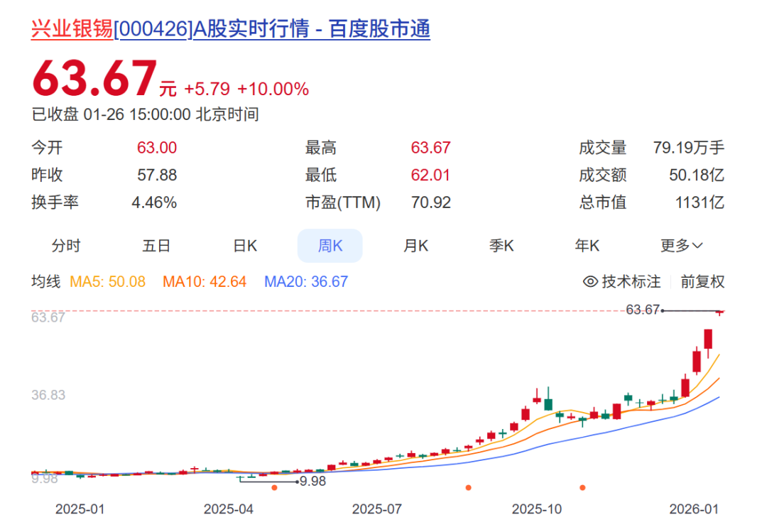767x532 pixels.
Task: Click the MA10: 42.64 indicator label
Action: click(x=205, y=281)
